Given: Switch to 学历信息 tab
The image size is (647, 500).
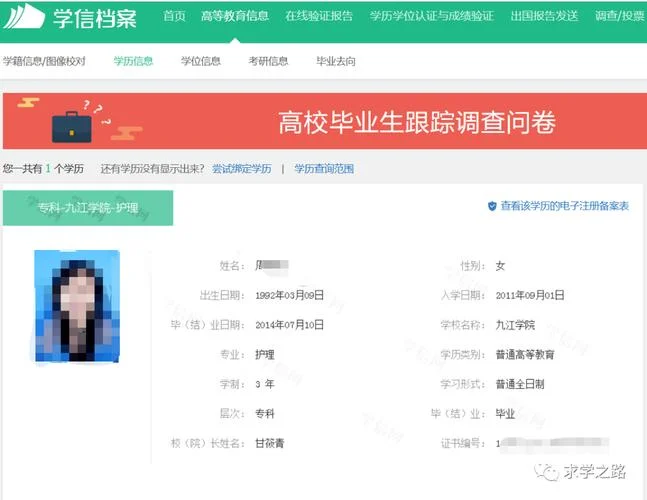Looking at the screenshot, I should (x=133, y=61).
